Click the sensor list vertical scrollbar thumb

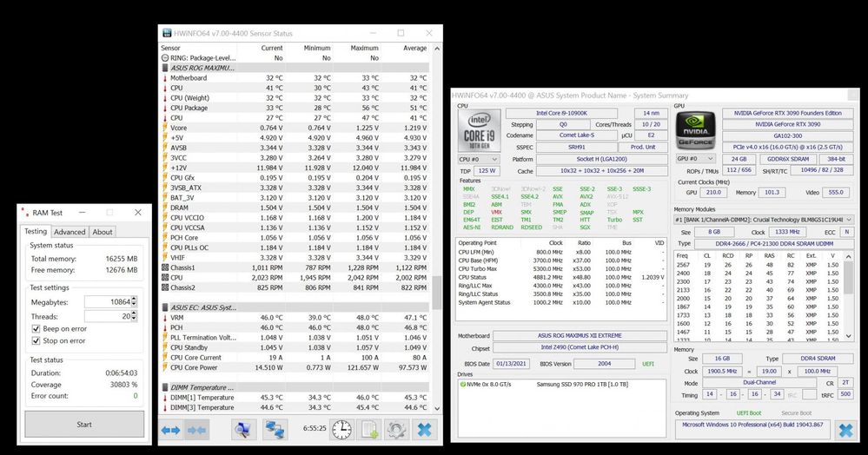(437, 293)
